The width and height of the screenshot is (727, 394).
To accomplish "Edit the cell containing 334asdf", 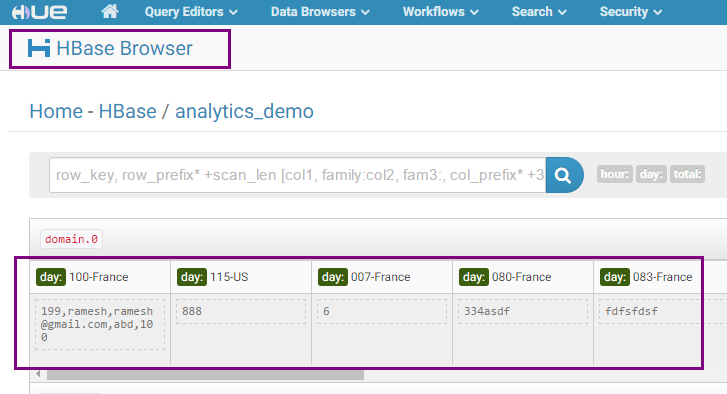I will click(x=523, y=311).
